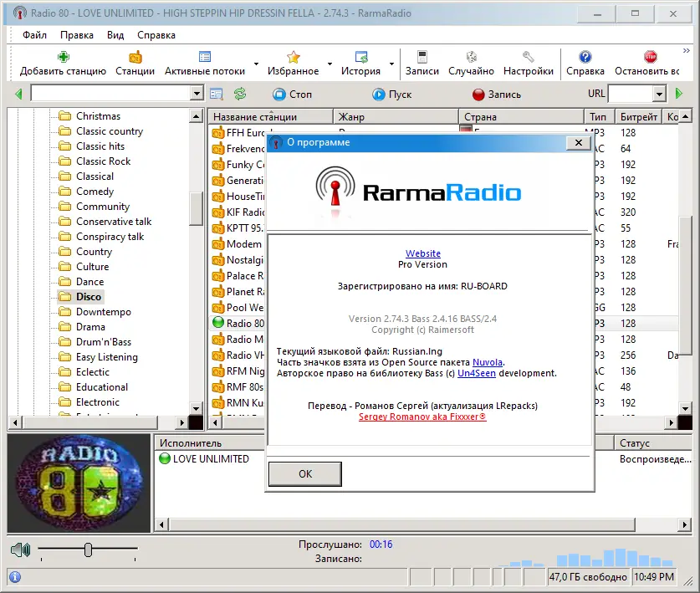Viewport: 700px width, 593px height.
Task: Click the green back arrow icon
Action: coord(18,94)
